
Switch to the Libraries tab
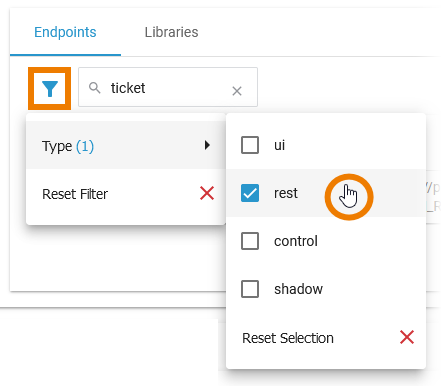click(171, 32)
